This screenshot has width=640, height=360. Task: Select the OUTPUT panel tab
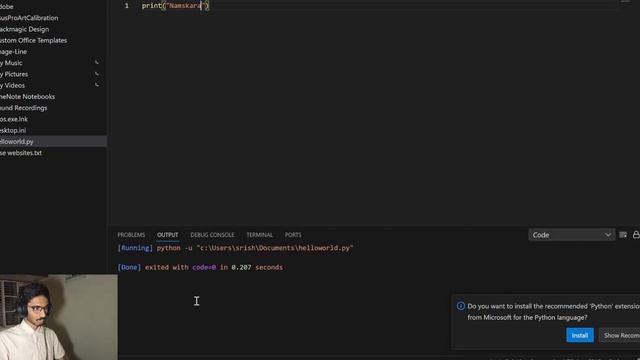pyautogui.click(x=167, y=235)
